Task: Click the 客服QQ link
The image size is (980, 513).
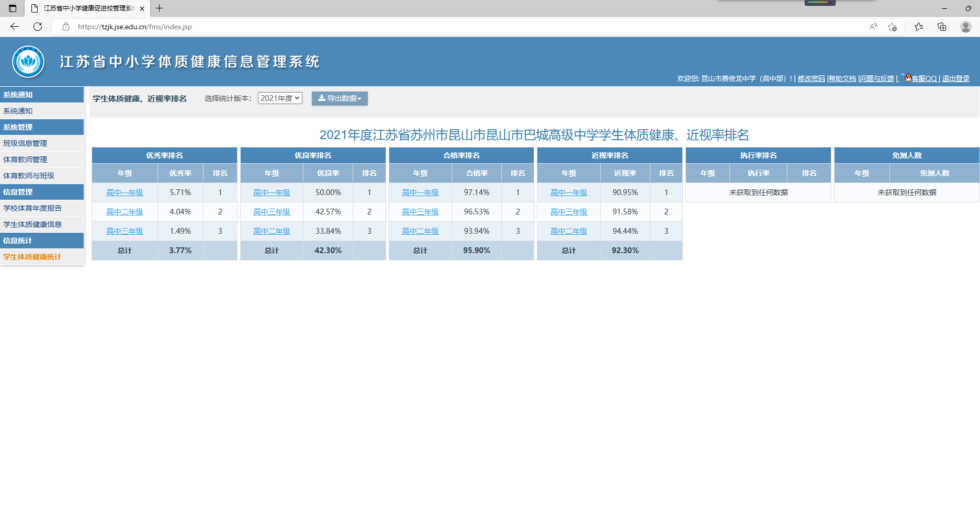Action: coord(925,78)
